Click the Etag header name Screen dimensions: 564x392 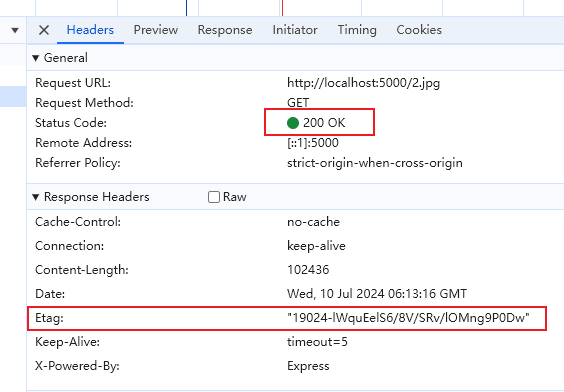(x=49, y=318)
